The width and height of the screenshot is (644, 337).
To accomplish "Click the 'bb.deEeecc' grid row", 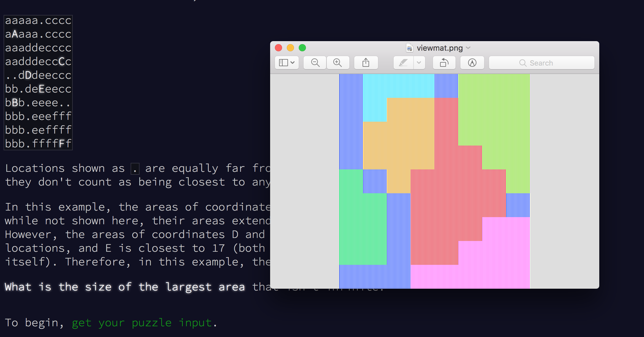I will point(38,89).
